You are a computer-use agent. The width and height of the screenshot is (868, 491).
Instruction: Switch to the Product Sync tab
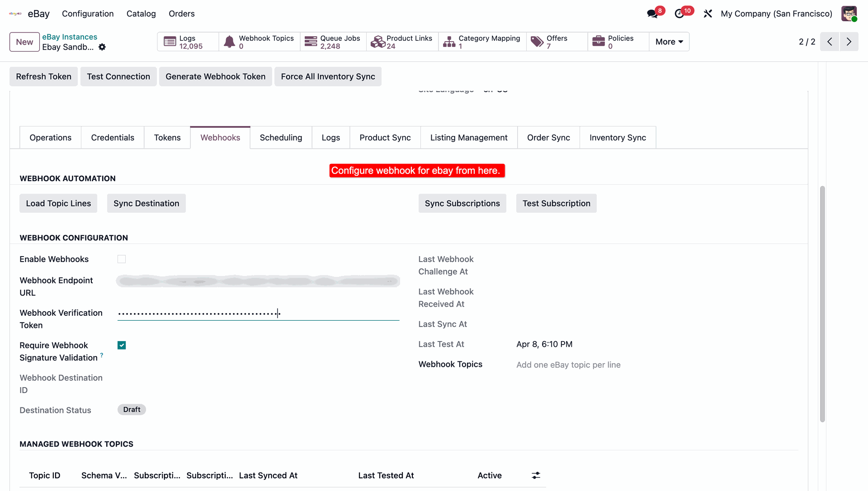[x=385, y=137]
